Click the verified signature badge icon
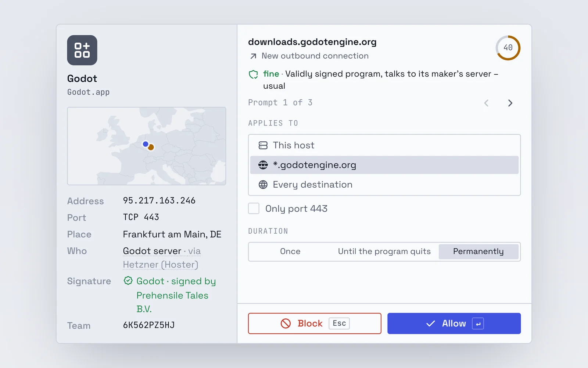This screenshot has height=368, width=588. pos(128,281)
